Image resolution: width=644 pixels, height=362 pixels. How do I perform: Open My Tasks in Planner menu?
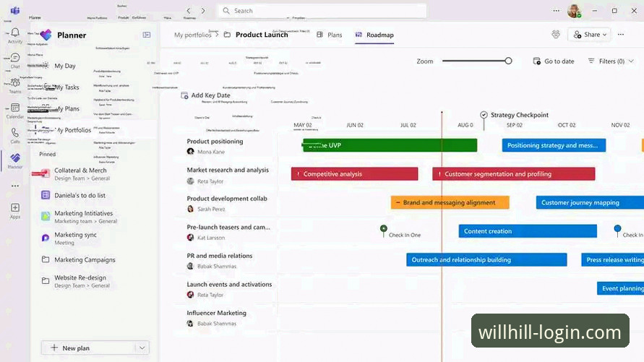pos(66,87)
